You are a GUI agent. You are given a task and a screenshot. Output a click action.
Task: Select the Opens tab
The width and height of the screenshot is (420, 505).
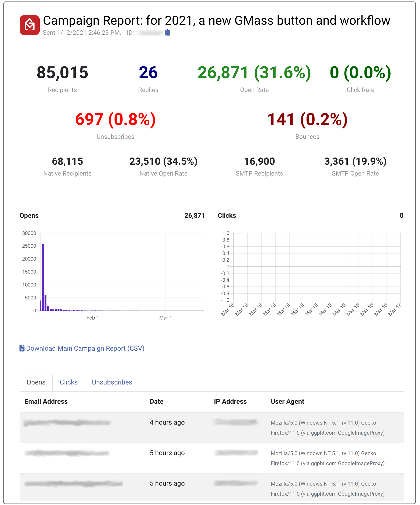tap(36, 382)
